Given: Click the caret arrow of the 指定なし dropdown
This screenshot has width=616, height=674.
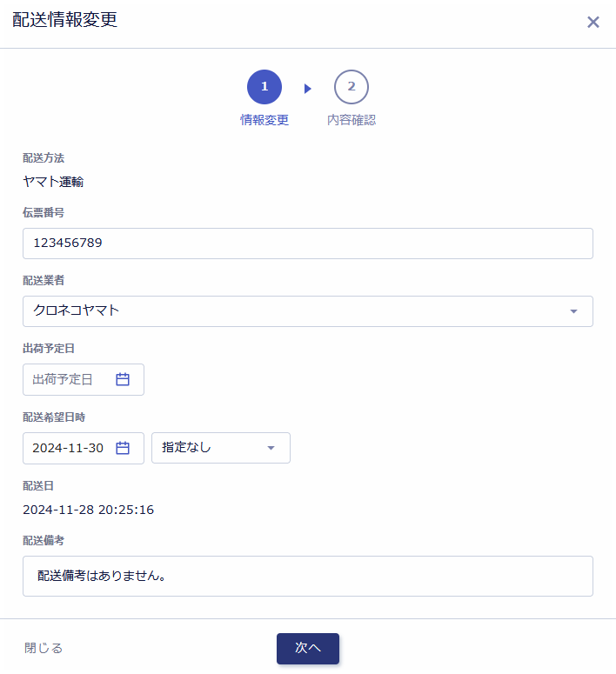Looking at the screenshot, I should coord(271,448).
